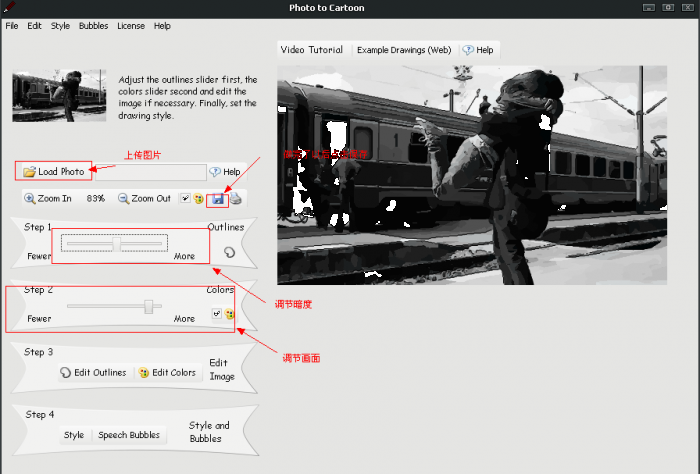
Task: Toggle the checkbox next to Zoom Out
Action: (185, 198)
